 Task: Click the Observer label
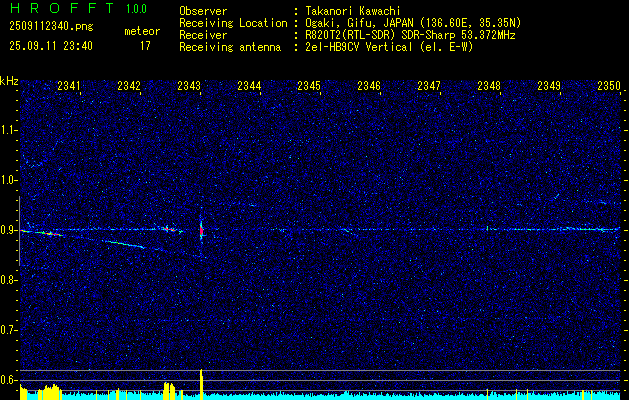click(203, 11)
